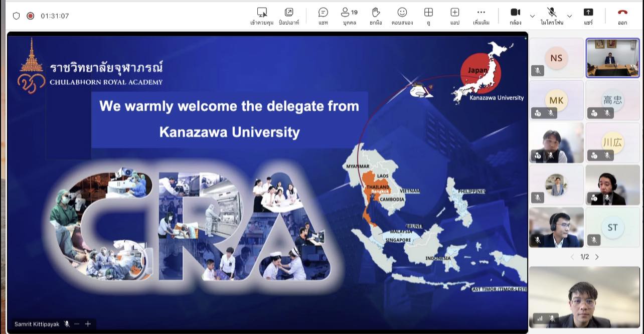Raise your hand in the meeting

[x=376, y=16]
